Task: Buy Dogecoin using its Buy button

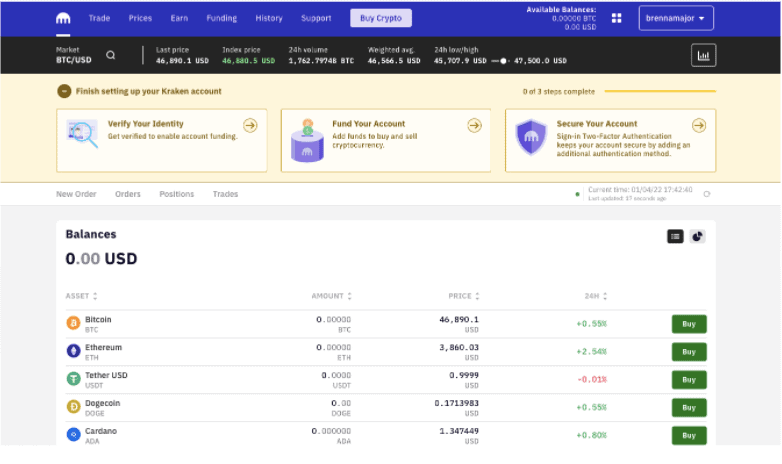Action: click(x=689, y=408)
